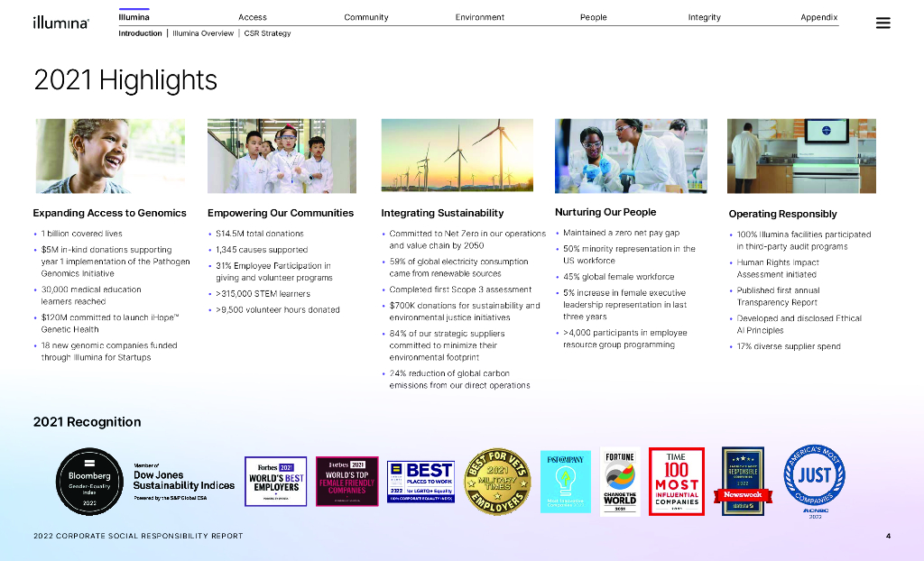Click the photo of children in lab coats
This screenshot has height=561, width=924.
282,156
